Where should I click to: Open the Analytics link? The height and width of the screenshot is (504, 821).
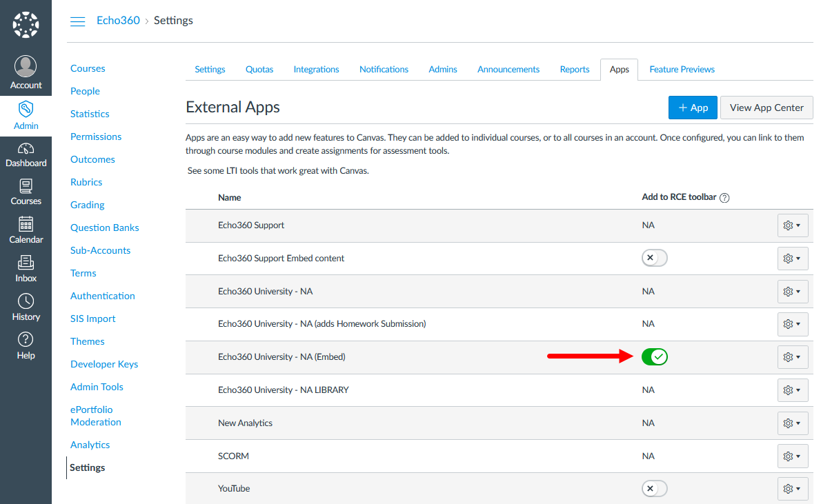[90, 445]
